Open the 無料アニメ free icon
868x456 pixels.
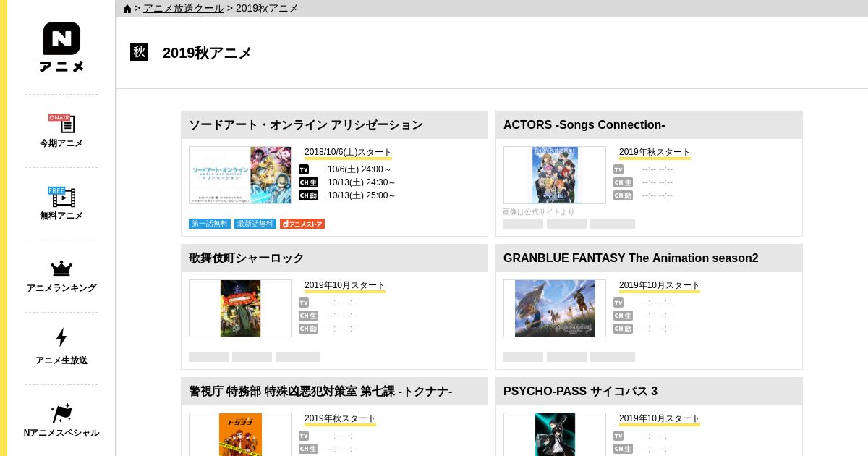[x=61, y=196]
